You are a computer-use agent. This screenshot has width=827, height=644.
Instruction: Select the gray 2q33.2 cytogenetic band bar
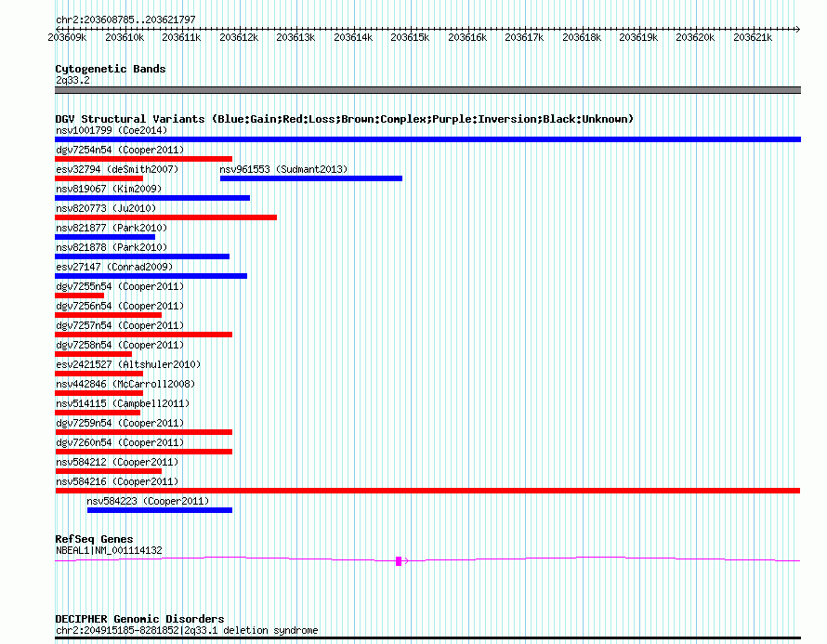[x=427, y=90]
